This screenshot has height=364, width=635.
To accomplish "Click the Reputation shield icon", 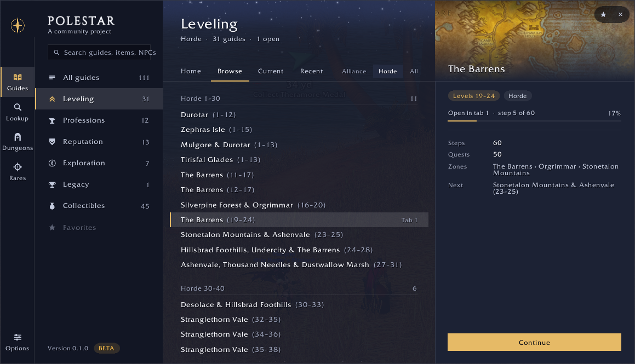I will point(52,142).
